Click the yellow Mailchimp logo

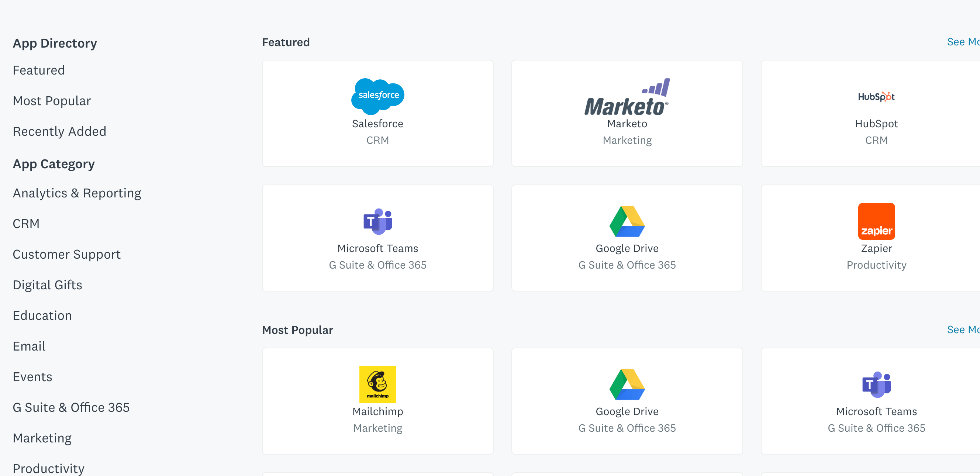(377, 384)
